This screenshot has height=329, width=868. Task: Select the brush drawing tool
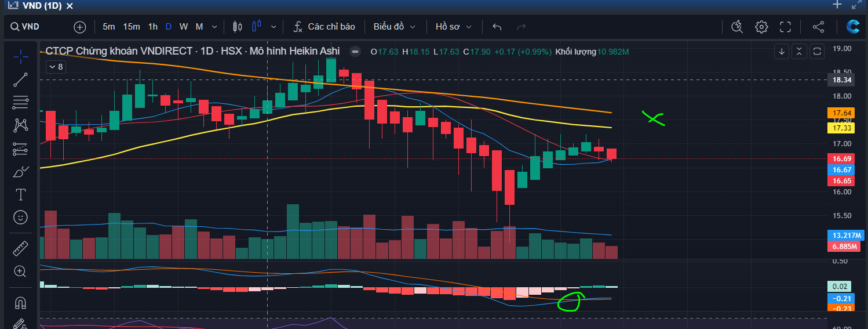click(x=21, y=172)
